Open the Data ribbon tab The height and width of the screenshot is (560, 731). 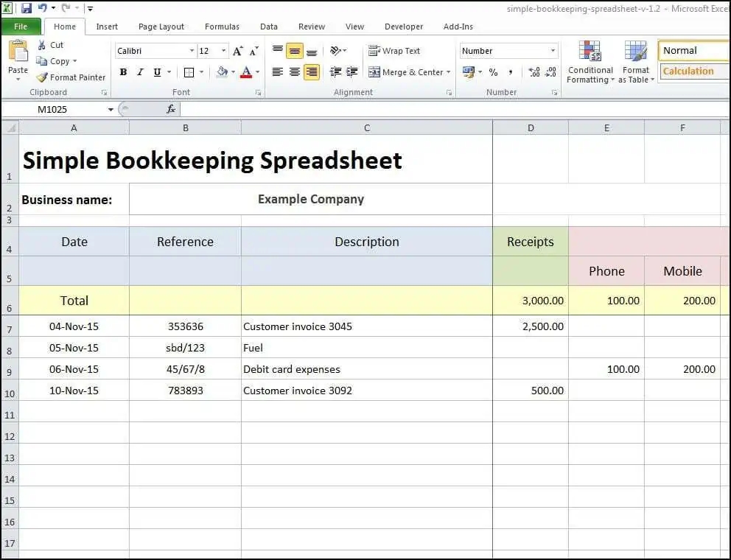click(x=268, y=27)
